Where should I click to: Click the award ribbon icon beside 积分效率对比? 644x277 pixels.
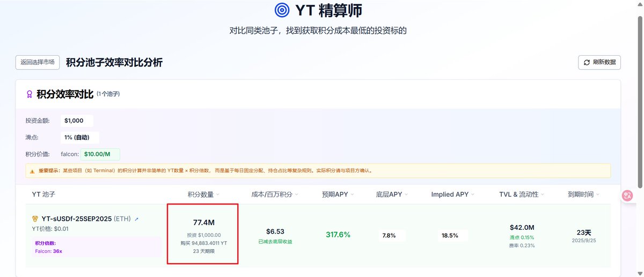(x=30, y=94)
